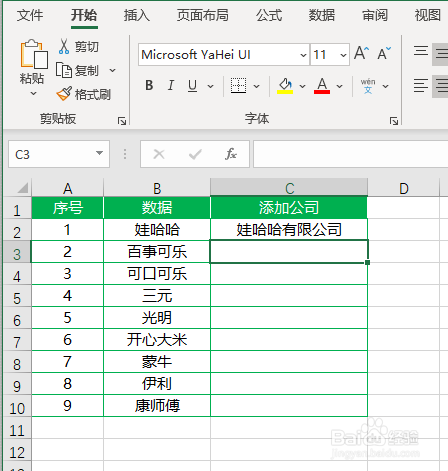
Task: Open the font settings dialog launcher
Action: point(394,121)
